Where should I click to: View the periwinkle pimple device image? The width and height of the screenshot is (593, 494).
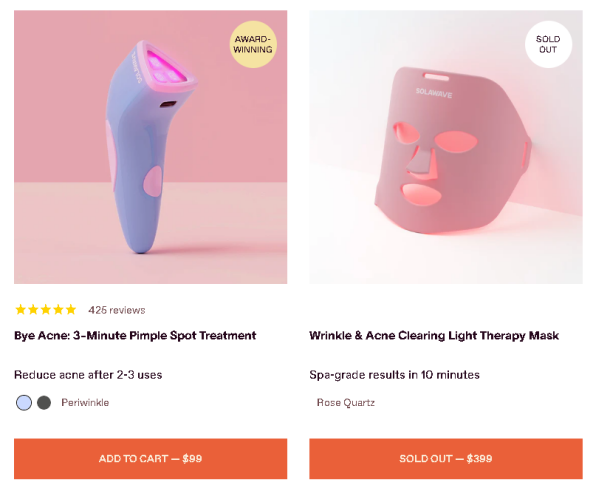(x=151, y=147)
